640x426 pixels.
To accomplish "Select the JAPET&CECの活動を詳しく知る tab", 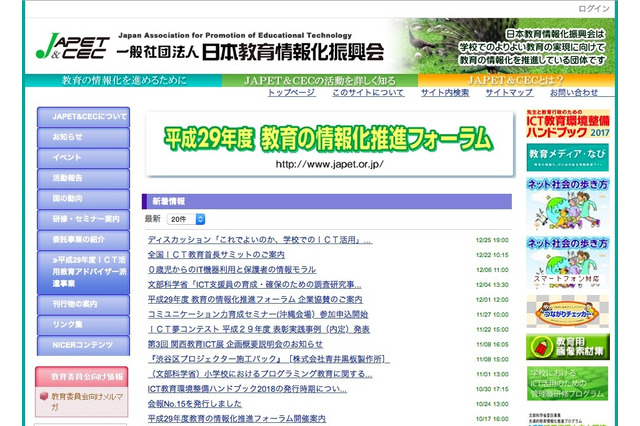I will [x=320, y=80].
